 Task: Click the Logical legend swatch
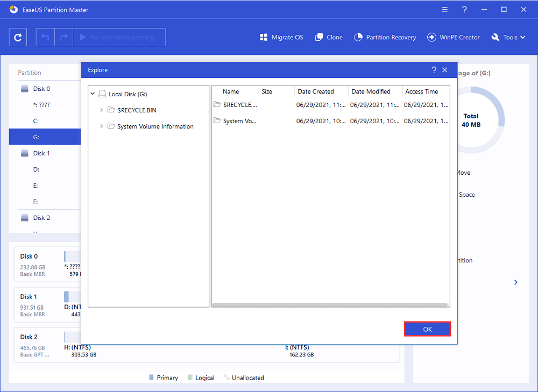tap(190, 377)
